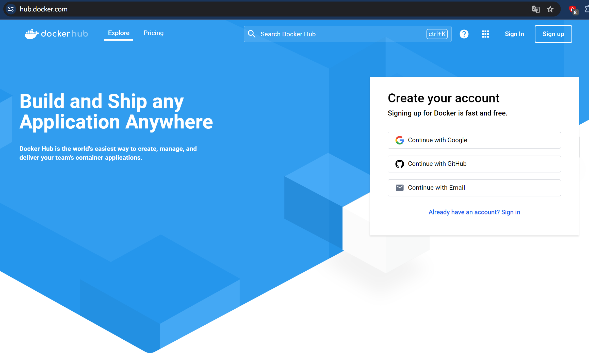The height and width of the screenshot is (364, 589).
Task: Click the Sign In link
Action: 514,34
